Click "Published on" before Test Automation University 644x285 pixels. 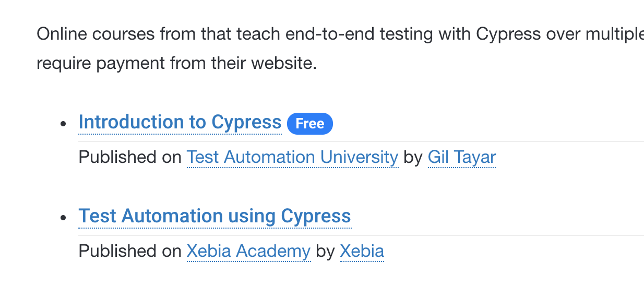click(129, 157)
